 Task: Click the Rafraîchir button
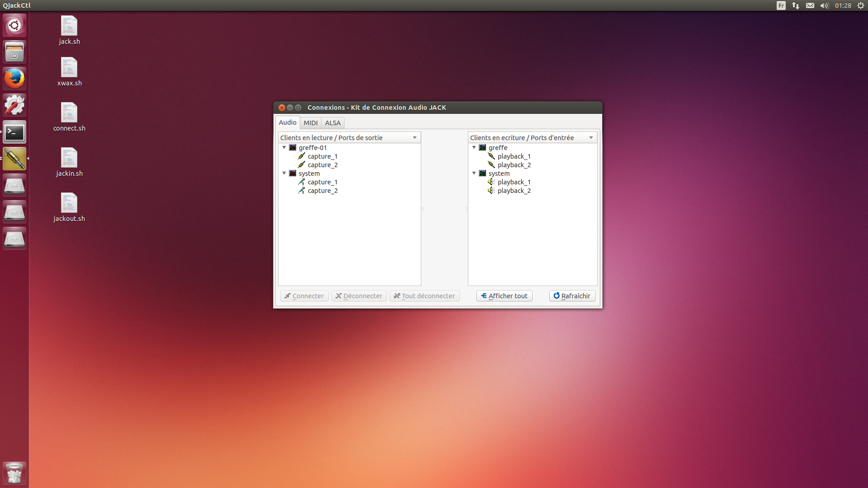(x=572, y=296)
